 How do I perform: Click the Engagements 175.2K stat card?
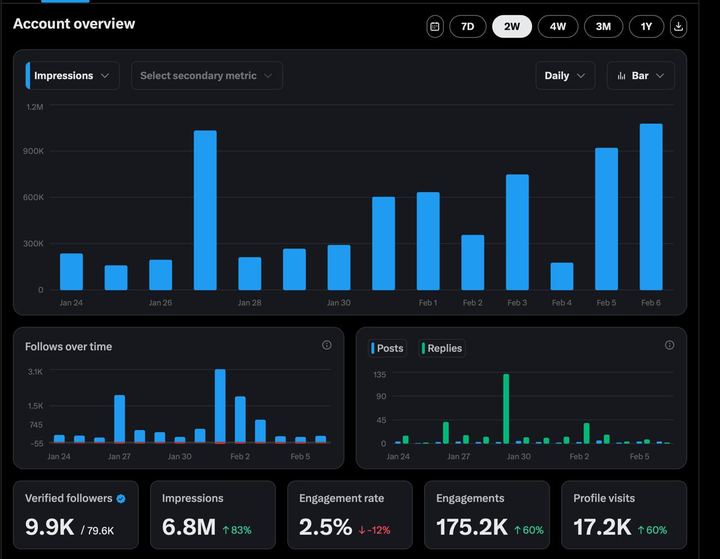coord(487,515)
